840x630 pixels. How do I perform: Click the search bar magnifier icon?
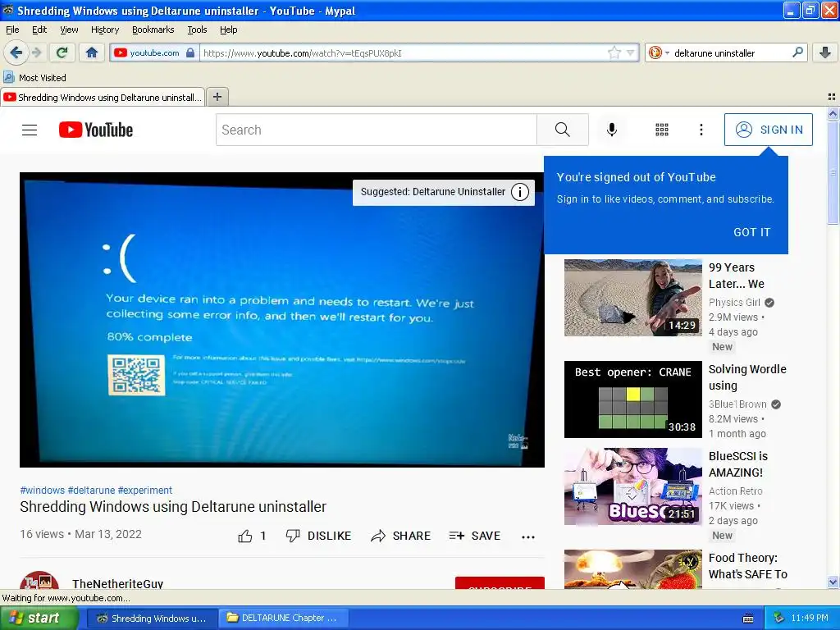(x=797, y=52)
